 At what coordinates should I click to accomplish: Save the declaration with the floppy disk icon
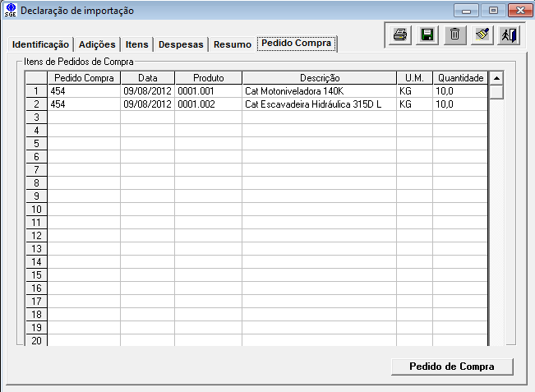coord(427,35)
